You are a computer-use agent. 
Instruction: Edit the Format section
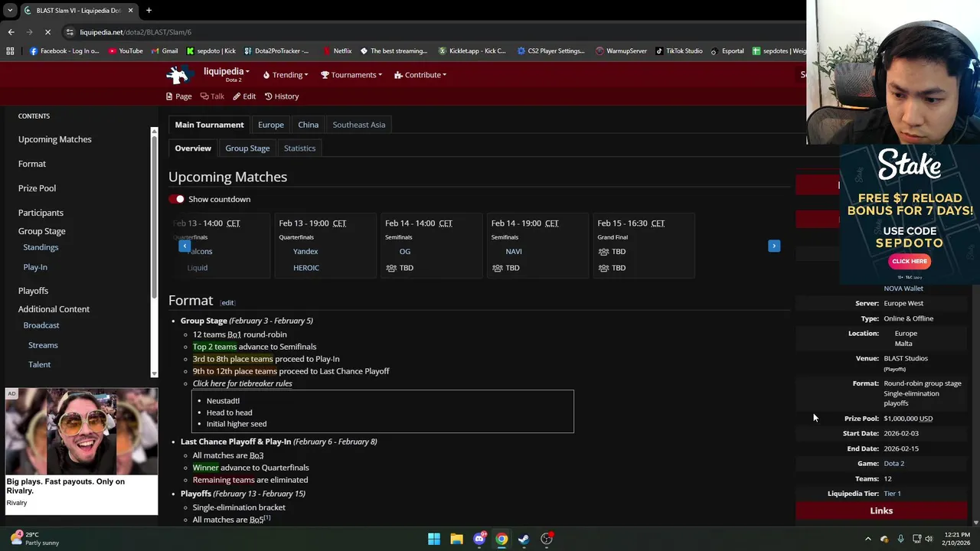click(227, 302)
